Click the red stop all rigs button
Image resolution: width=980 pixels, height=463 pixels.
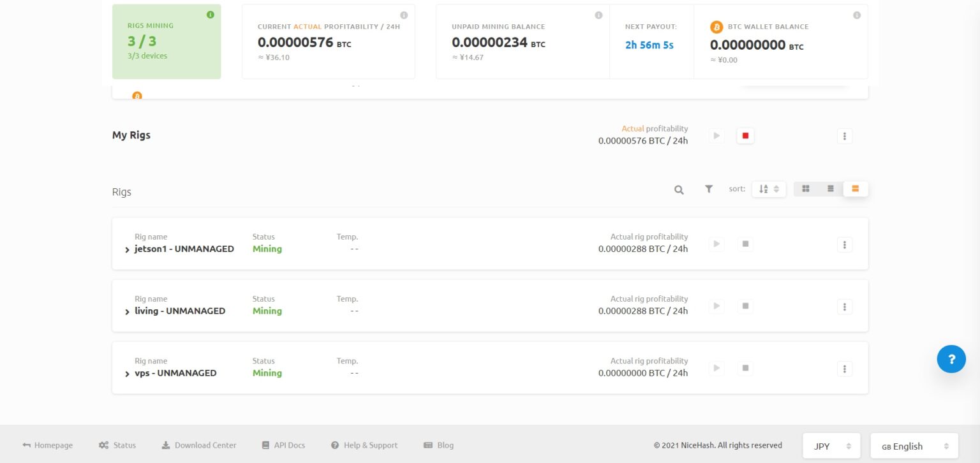745,136
